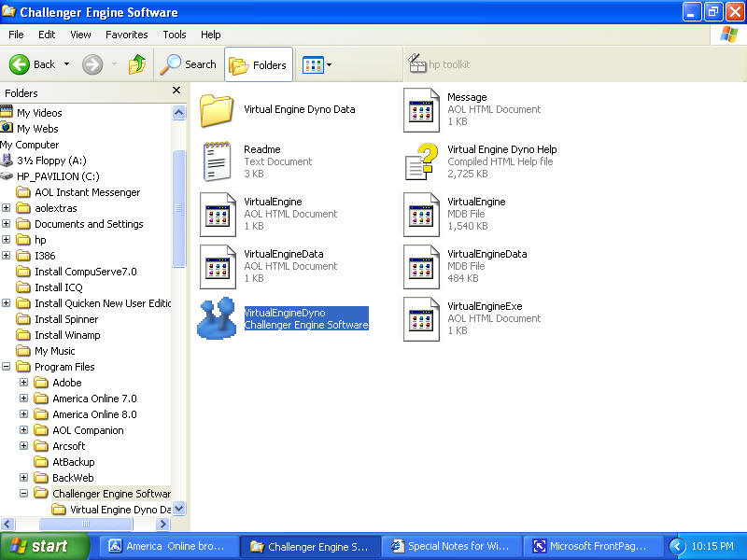Click the folder tree scroll down arrow

coord(178,509)
